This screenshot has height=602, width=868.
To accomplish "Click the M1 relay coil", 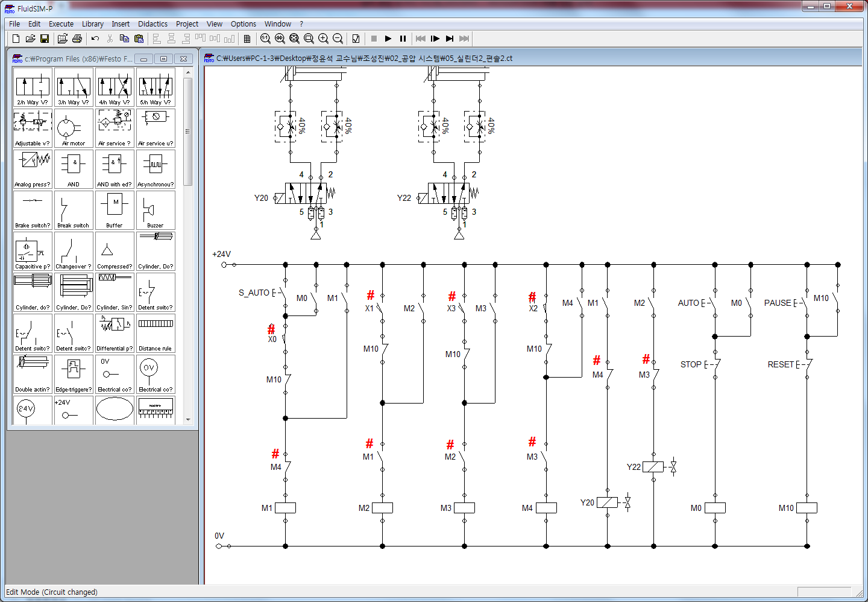I will 285,508.
